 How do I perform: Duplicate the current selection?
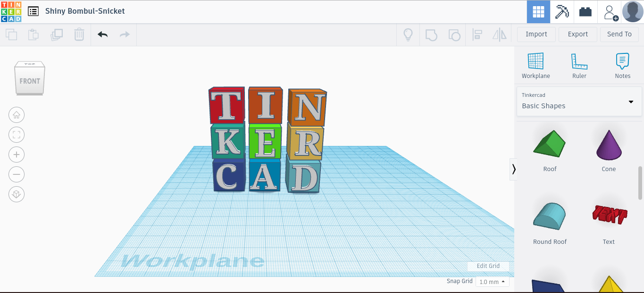pyautogui.click(x=57, y=34)
